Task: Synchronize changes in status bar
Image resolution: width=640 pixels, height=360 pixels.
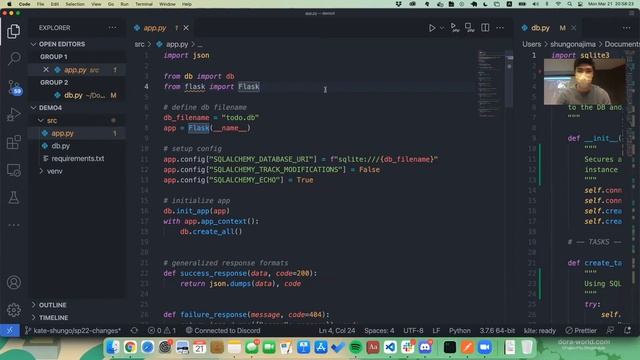Action: pyautogui.click(x=134, y=330)
